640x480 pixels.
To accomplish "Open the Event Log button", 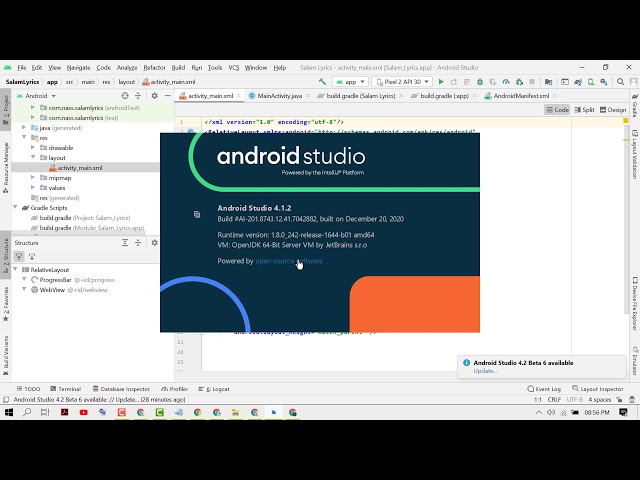I will click(544, 389).
